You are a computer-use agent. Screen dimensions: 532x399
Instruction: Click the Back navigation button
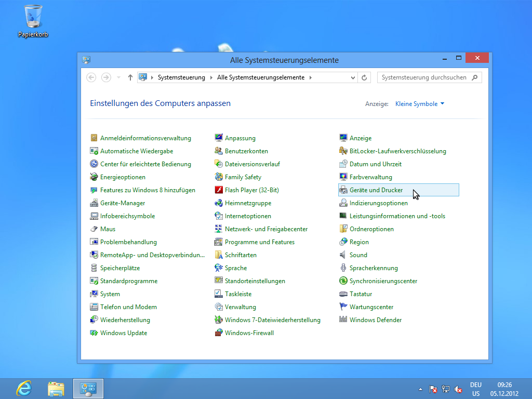pyautogui.click(x=91, y=78)
